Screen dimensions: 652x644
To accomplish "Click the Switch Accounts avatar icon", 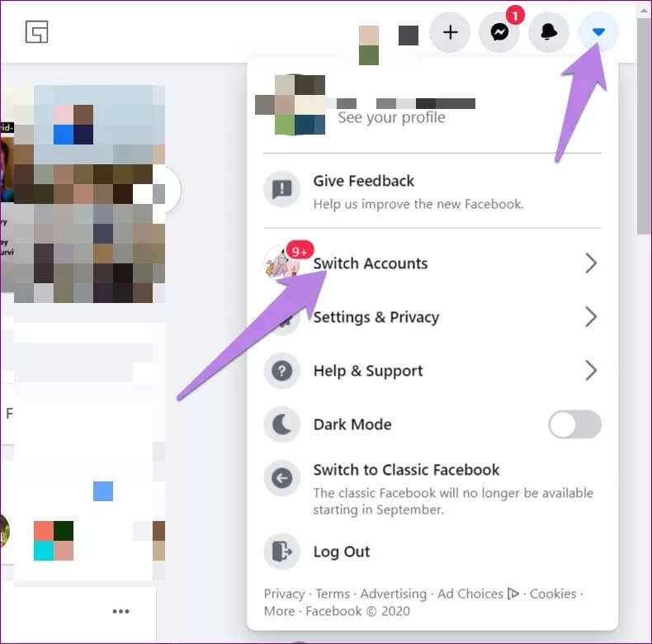I will (282, 263).
